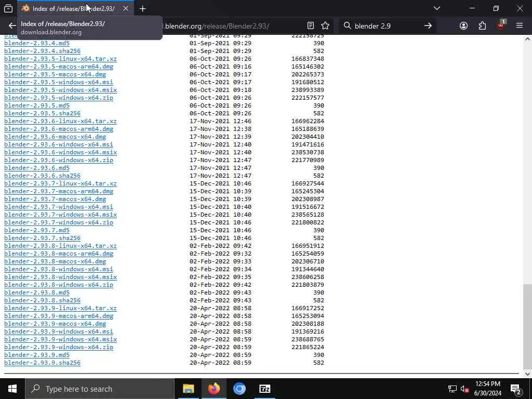Download blender-2.93.7-macos-x64.dmg
The image size is (532, 399).
tap(55, 199)
